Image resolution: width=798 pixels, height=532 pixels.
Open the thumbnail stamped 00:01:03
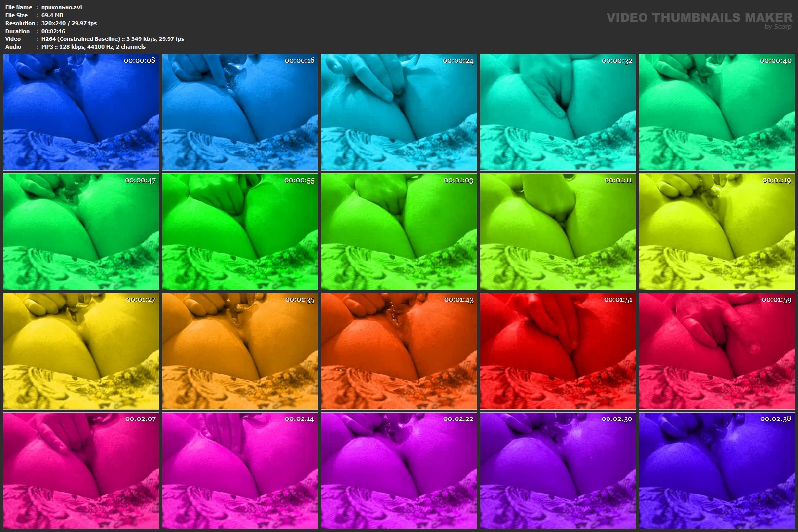[399, 231]
